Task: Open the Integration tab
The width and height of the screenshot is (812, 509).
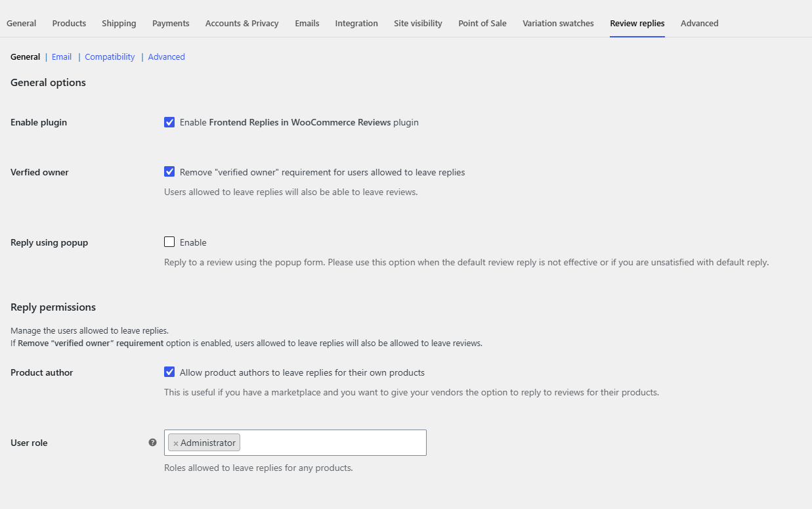Action: click(356, 23)
